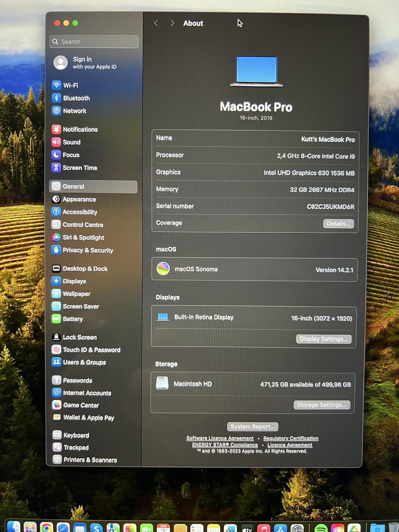
Task: Open the Regulatory Certification link
Action: click(291, 438)
